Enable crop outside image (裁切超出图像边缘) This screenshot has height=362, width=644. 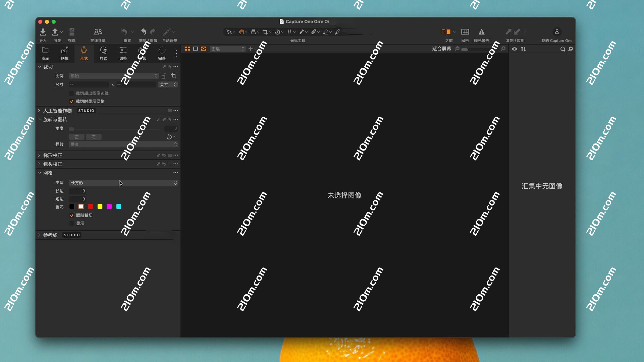(71, 93)
